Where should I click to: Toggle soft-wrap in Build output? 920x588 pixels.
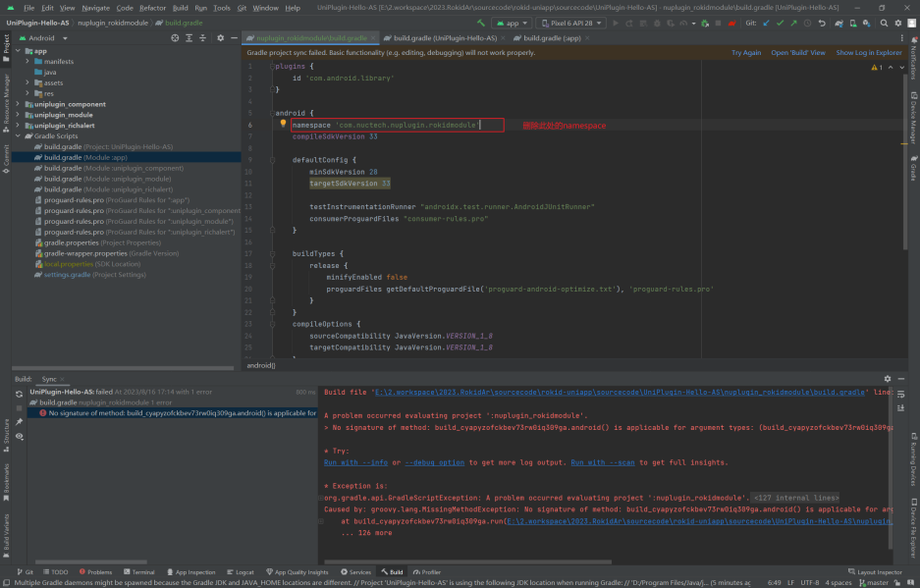pos(900,394)
